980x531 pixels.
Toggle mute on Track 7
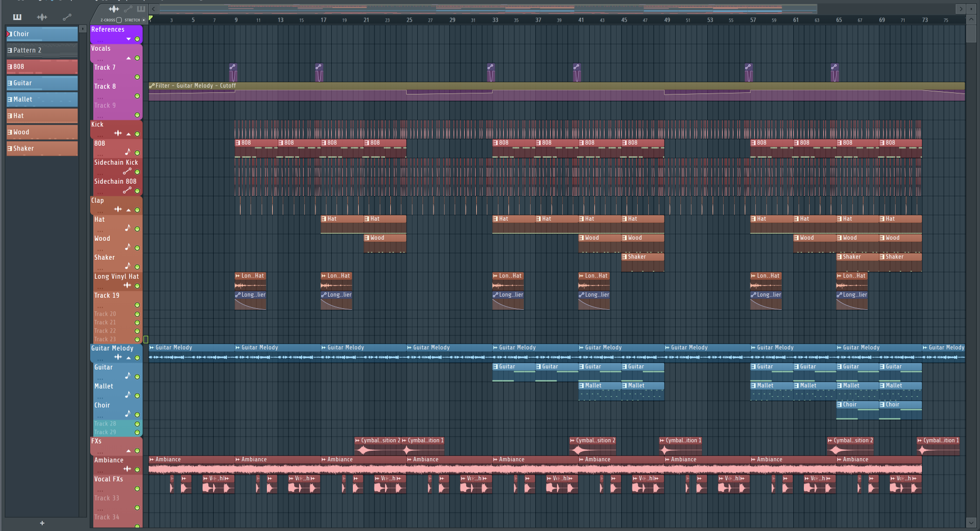pyautogui.click(x=137, y=77)
